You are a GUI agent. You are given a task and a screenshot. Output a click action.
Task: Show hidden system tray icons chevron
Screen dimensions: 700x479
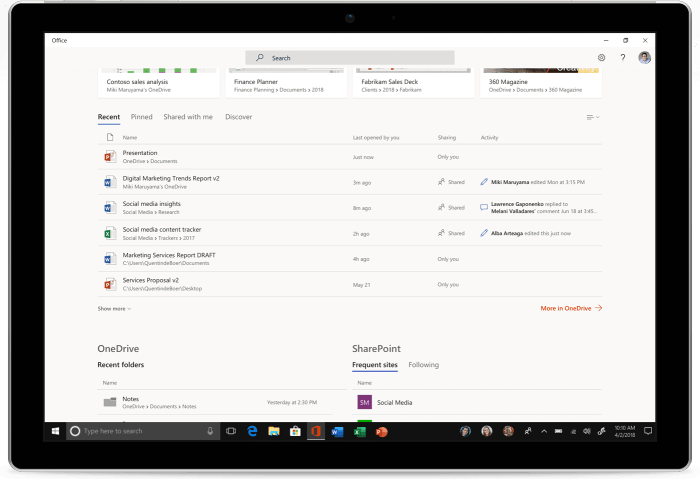tap(544, 431)
